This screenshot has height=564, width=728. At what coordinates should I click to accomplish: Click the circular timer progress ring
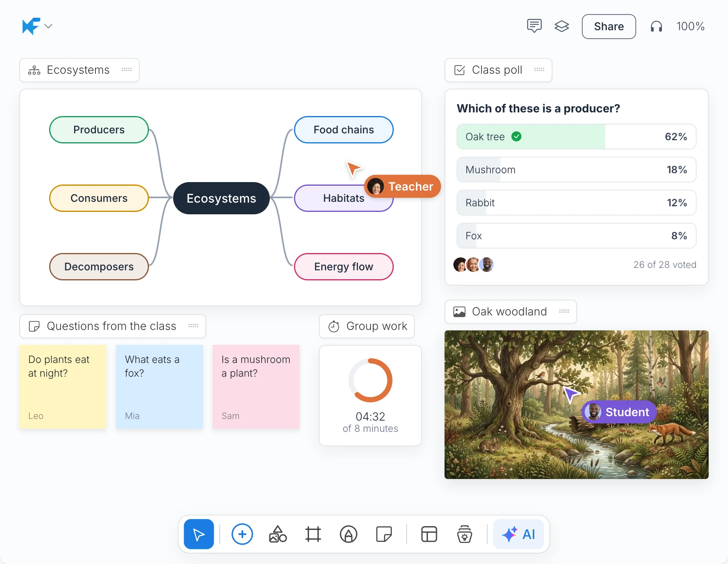tap(370, 380)
